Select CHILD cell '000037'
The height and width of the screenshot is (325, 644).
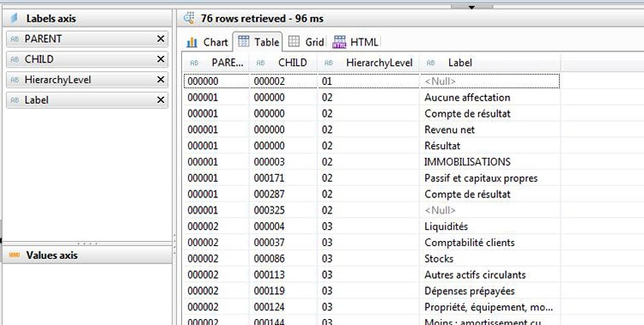pos(283,243)
